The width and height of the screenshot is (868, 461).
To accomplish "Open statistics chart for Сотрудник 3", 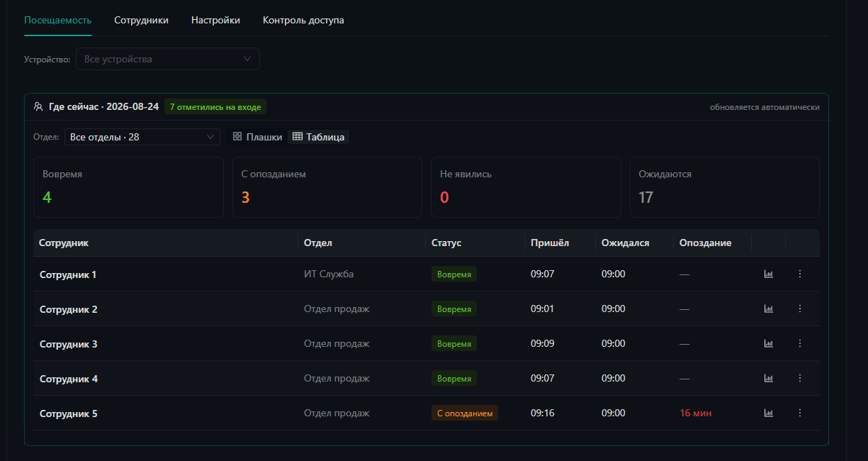I will (x=768, y=343).
